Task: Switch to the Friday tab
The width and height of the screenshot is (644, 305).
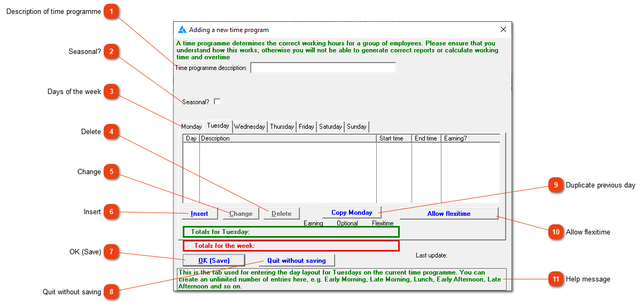Action: pos(306,127)
